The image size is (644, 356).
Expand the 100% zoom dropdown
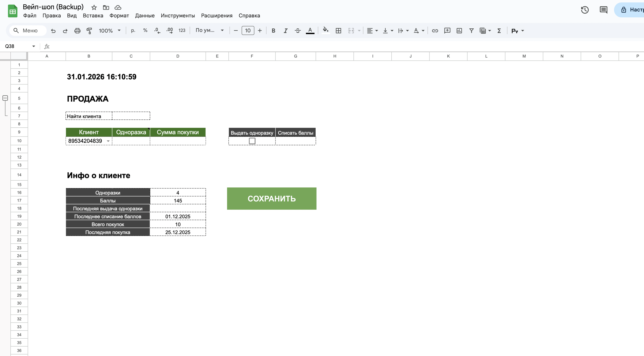(109, 31)
